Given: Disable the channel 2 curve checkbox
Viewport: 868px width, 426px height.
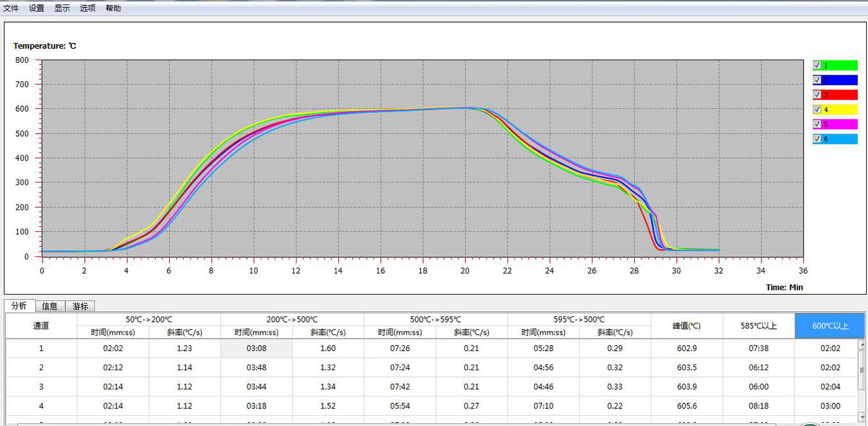Looking at the screenshot, I should [817, 80].
